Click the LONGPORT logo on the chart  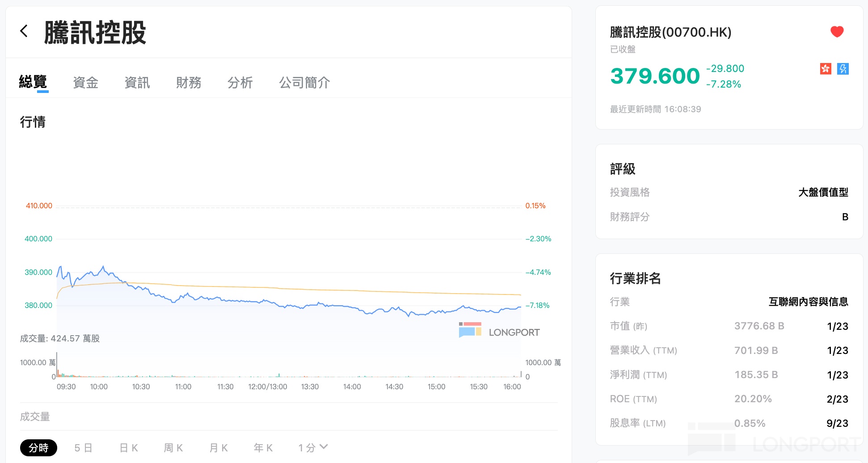(x=499, y=331)
